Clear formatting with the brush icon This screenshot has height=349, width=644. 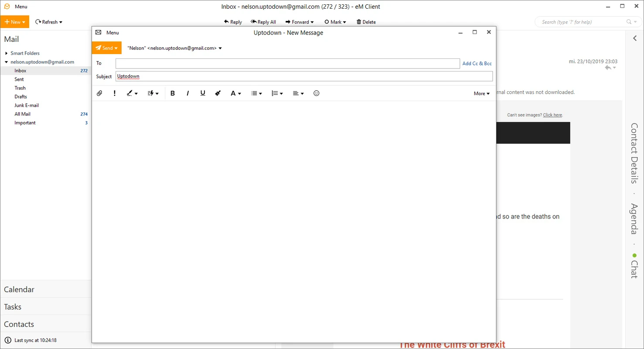coord(218,93)
